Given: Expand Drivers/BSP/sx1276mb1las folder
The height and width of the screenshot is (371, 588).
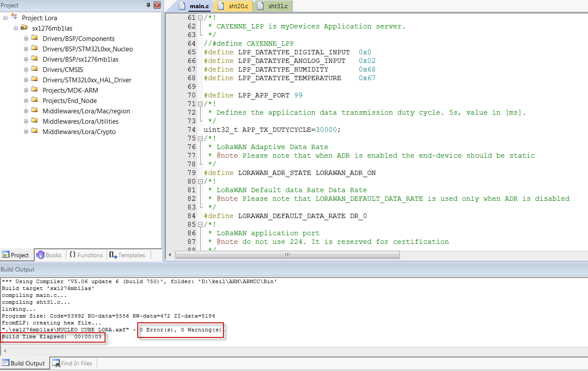Looking at the screenshot, I should pos(26,59).
